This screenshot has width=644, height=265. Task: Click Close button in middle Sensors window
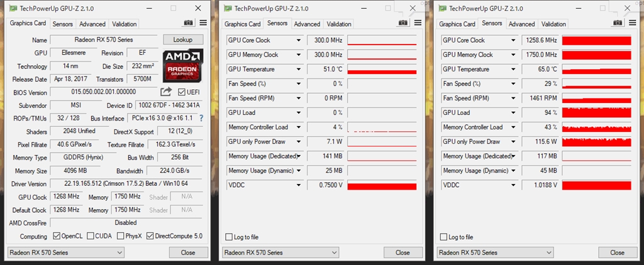(x=403, y=252)
